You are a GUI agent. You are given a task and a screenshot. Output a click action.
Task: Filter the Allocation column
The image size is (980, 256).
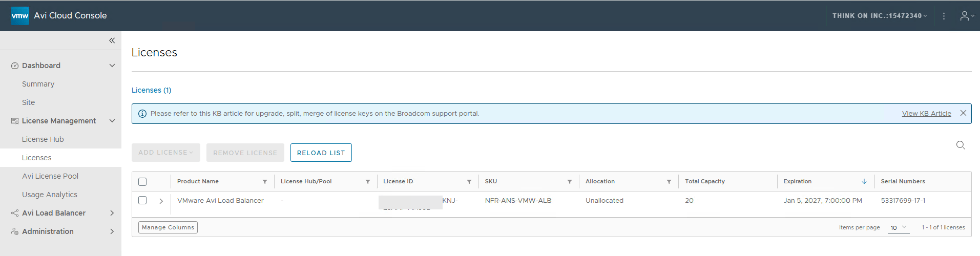(x=669, y=182)
